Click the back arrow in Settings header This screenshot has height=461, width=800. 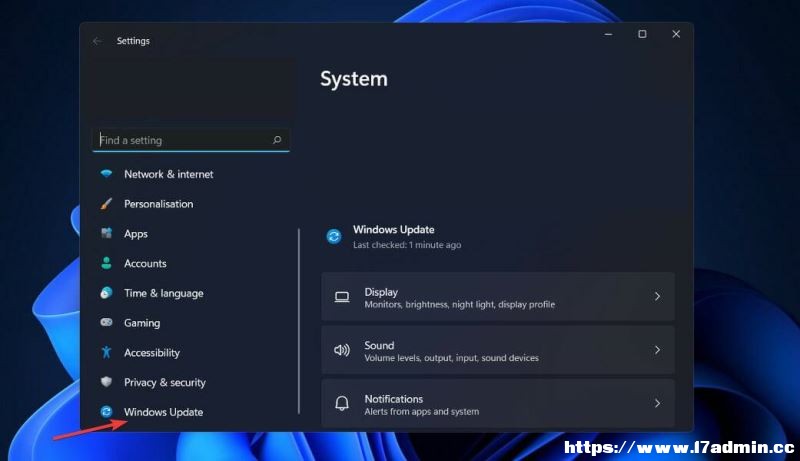coord(97,41)
